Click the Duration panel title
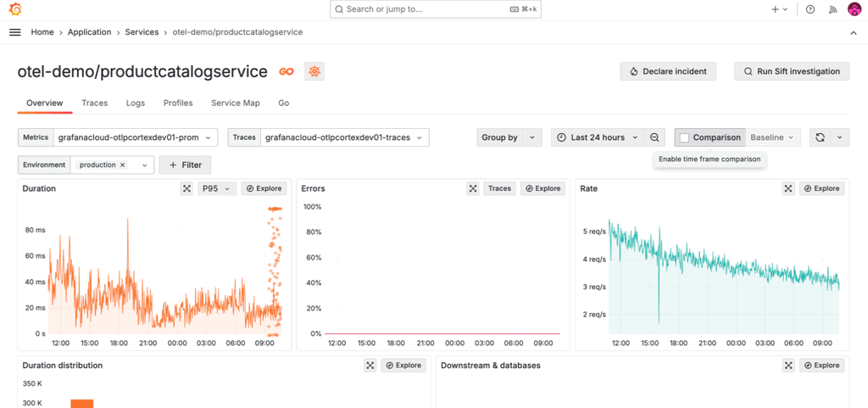 [39, 188]
